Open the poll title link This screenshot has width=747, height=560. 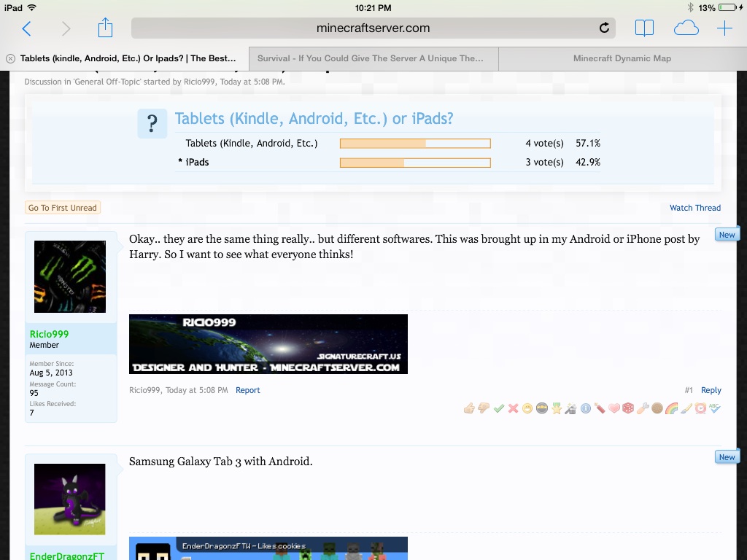coord(314,119)
